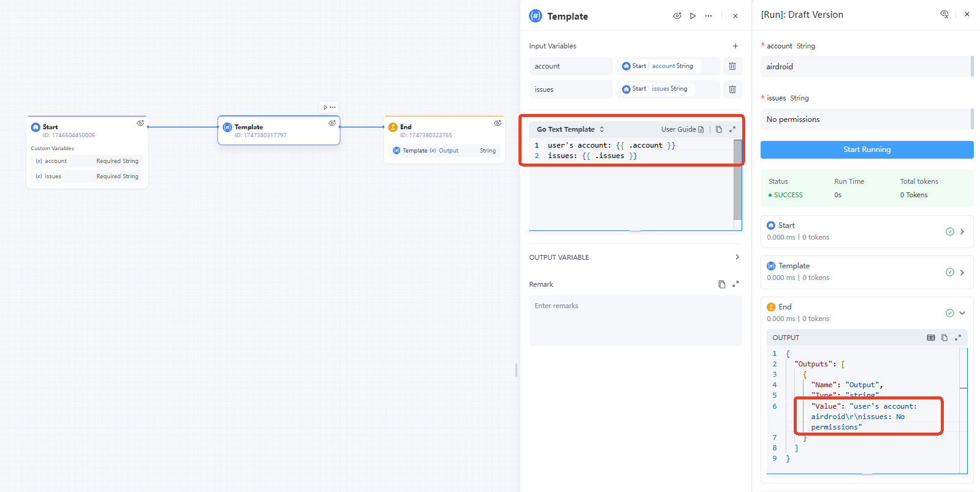980x492 pixels.
Task: Delete the issues input variable
Action: (732, 89)
